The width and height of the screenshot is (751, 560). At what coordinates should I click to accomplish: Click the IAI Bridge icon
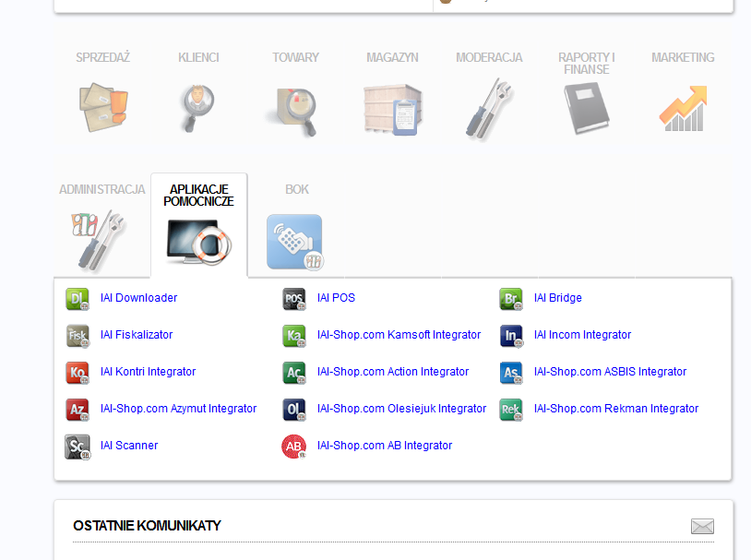(510, 299)
